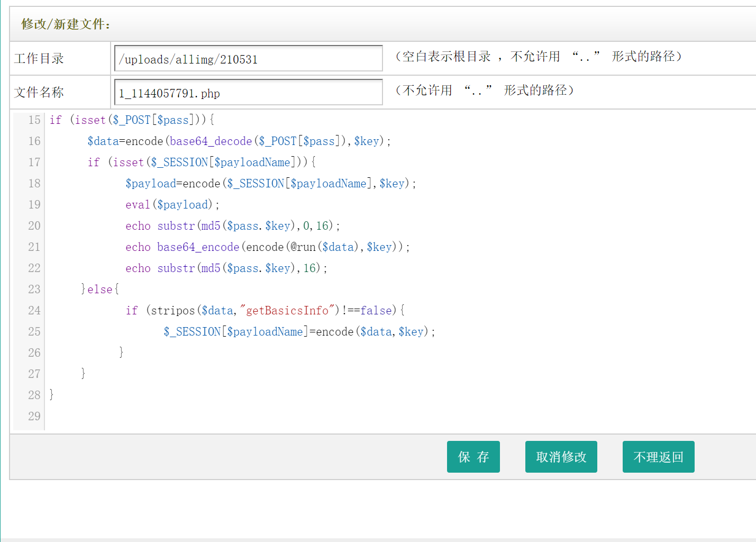This screenshot has width=756, height=542.
Task: Click the closing brace on line 26
Action: pos(121,353)
